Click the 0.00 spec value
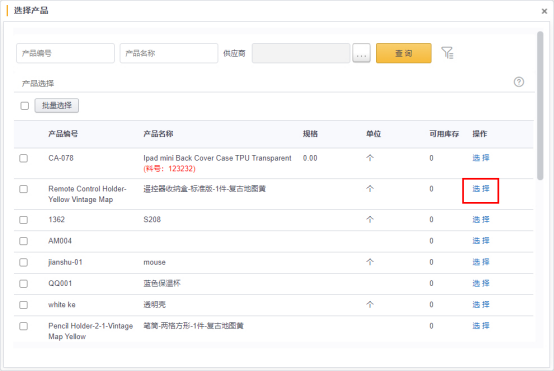 pos(310,158)
